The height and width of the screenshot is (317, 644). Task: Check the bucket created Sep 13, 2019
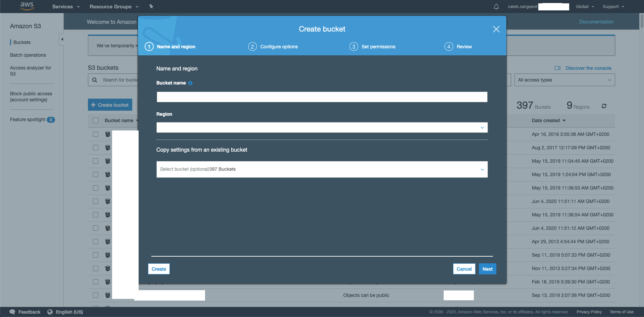96,295
